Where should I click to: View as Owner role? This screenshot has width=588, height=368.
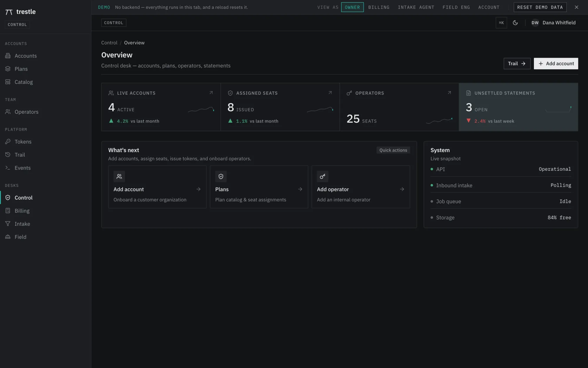352,7
